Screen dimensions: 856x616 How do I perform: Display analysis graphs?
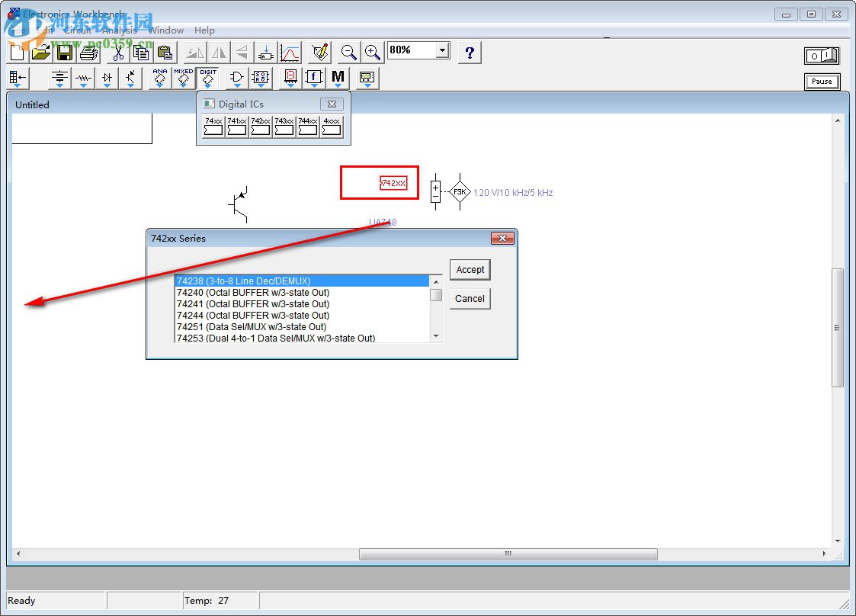[x=290, y=53]
